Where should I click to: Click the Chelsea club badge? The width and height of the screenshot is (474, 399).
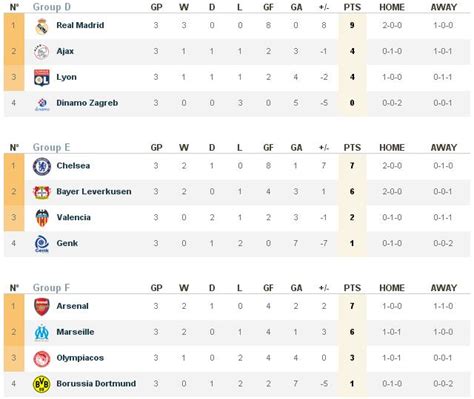[x=42, y=166]
